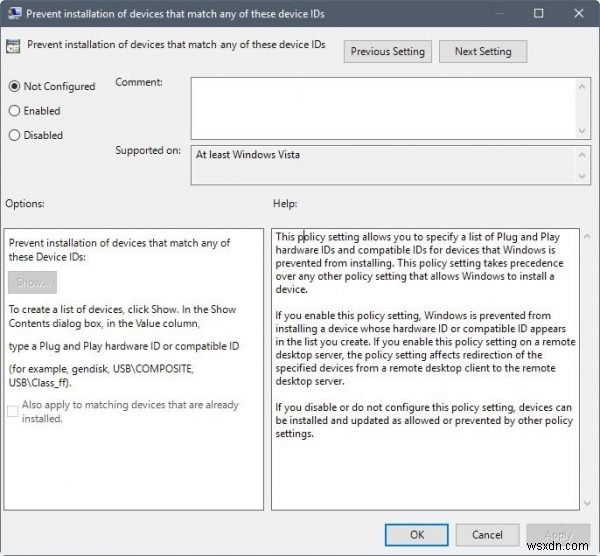Click the Help pane scroll down arrow
The image size is (600, 556).
[x=587, y=503]
